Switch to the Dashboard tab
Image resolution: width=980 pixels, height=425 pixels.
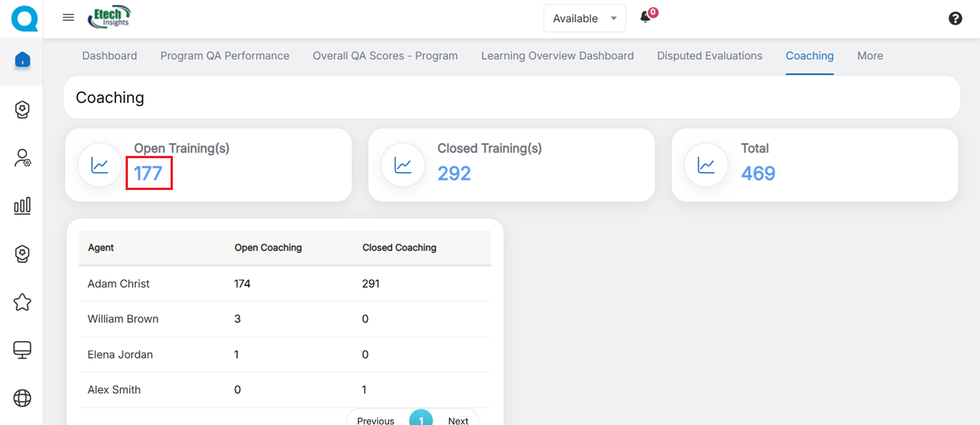pos(109,56)
